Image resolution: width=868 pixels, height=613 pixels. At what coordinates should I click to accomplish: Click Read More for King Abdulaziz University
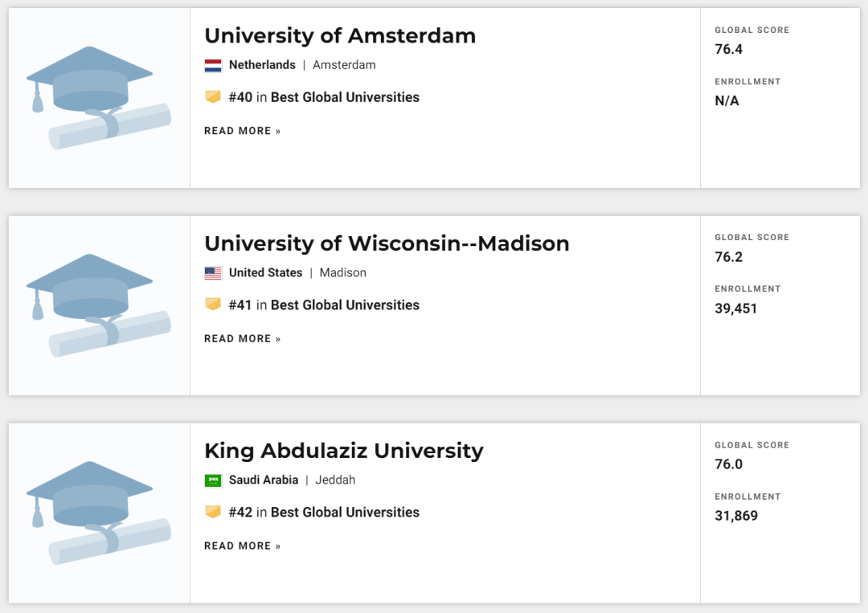pos(243,546)
